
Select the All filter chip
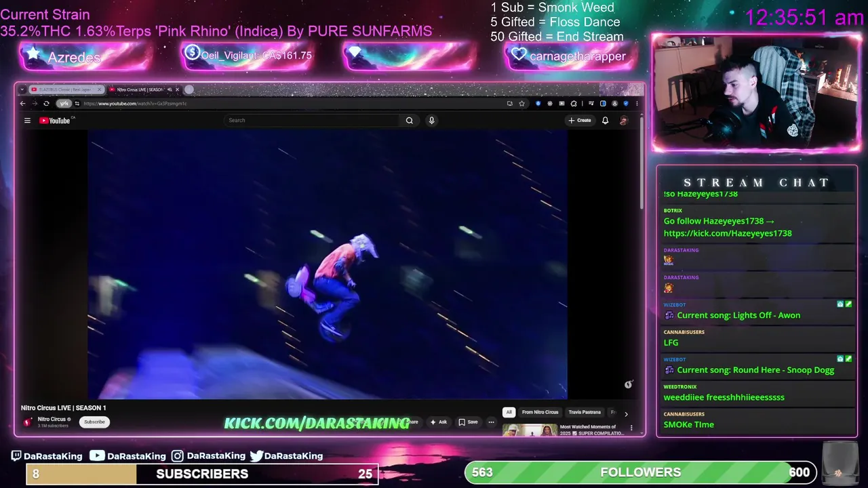(x=509, y=412)
